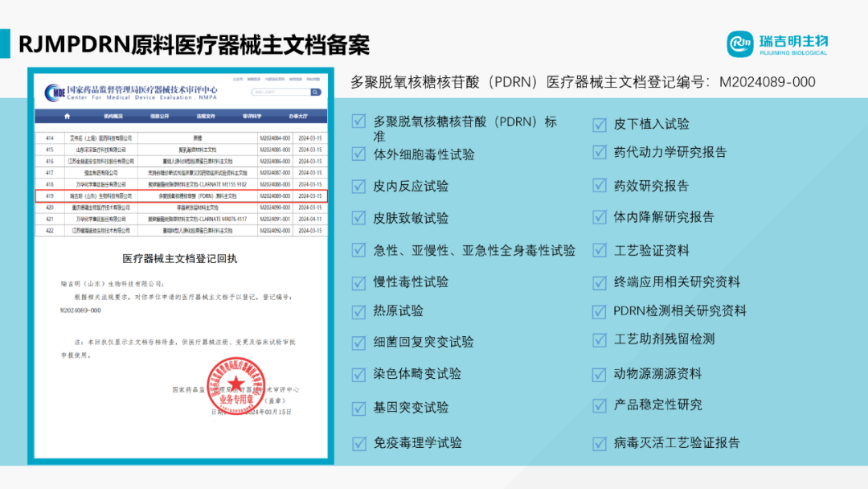Click the table cell M2024084-000

click(275, 138)
